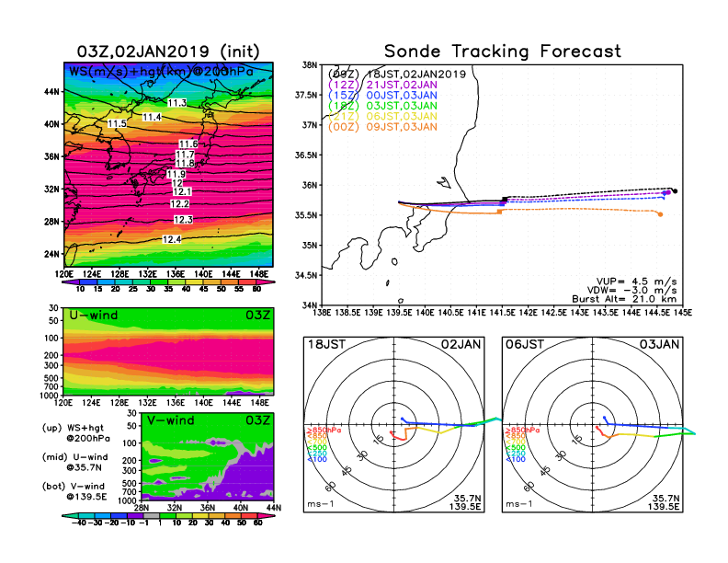
Task: Click the gray -1 to 1 swatch on the bottom colorbar
Action: (151, 515)
